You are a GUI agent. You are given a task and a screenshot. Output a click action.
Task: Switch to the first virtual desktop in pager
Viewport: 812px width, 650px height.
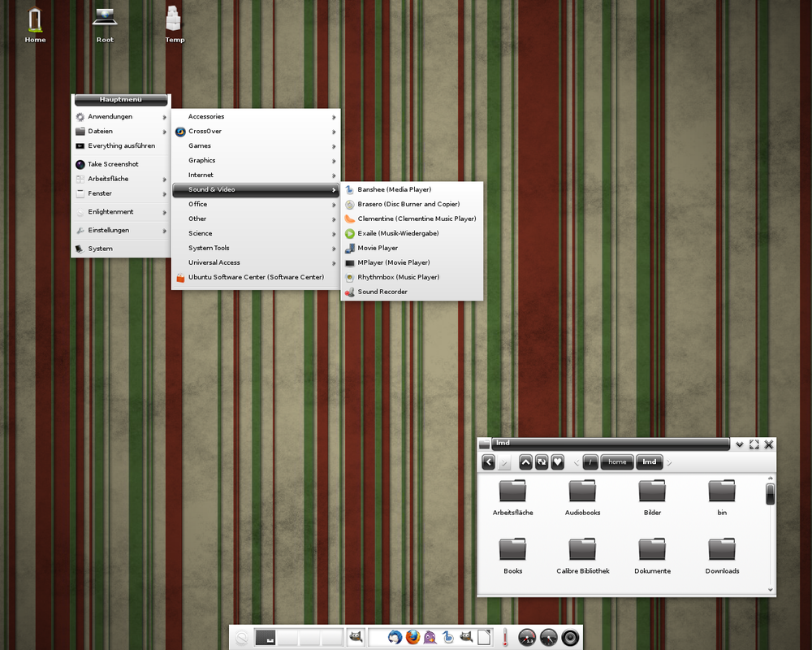(x=266, y=637)
